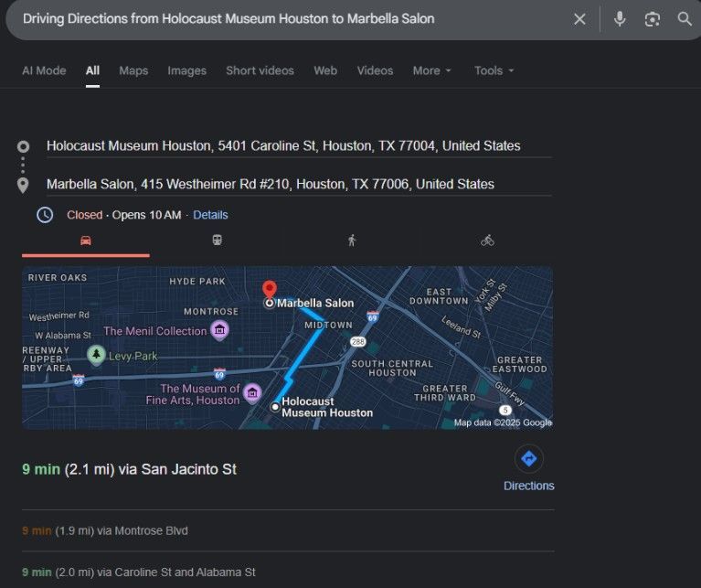Open the Tools dropdown menu
Viewport: 701px width, 588px height.
coord(494,70)
